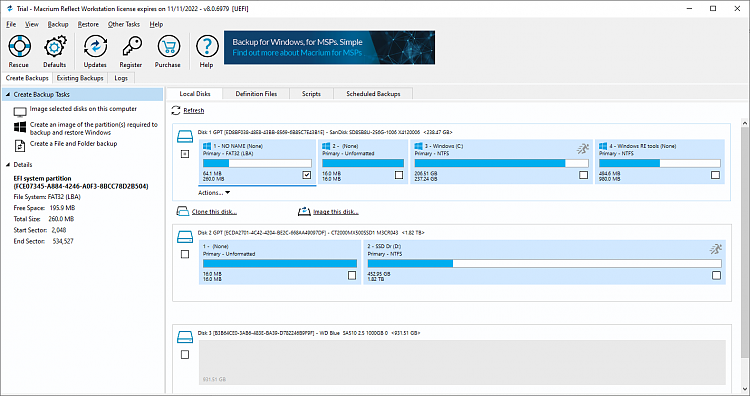The height and width of the screenshot is (396, 750).
Task: Click the running-figure icon on Windows (C:) partition
Action: tap(583, 149)
